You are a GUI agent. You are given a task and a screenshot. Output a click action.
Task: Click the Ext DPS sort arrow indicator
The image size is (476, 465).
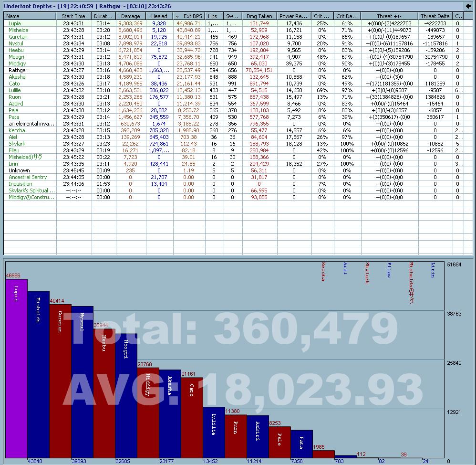(177, 16)
